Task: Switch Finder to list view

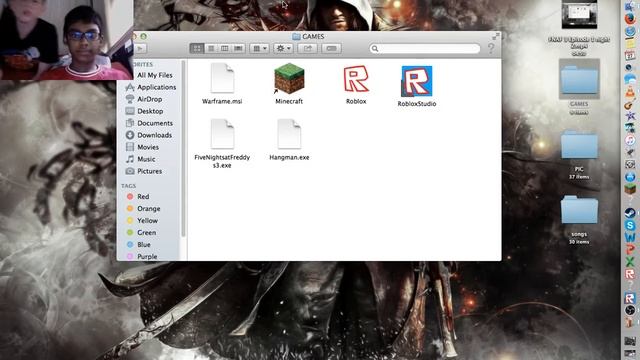Action: pos(211,49)
